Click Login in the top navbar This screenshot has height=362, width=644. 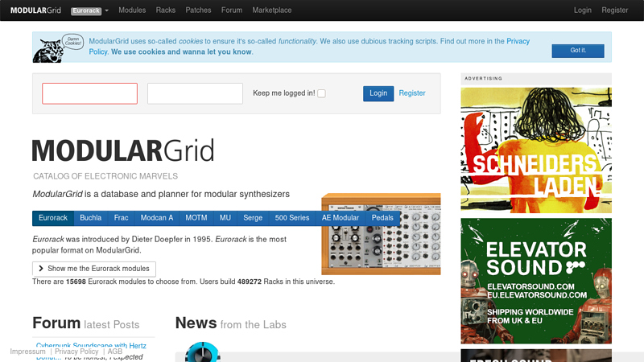point(582,10)
